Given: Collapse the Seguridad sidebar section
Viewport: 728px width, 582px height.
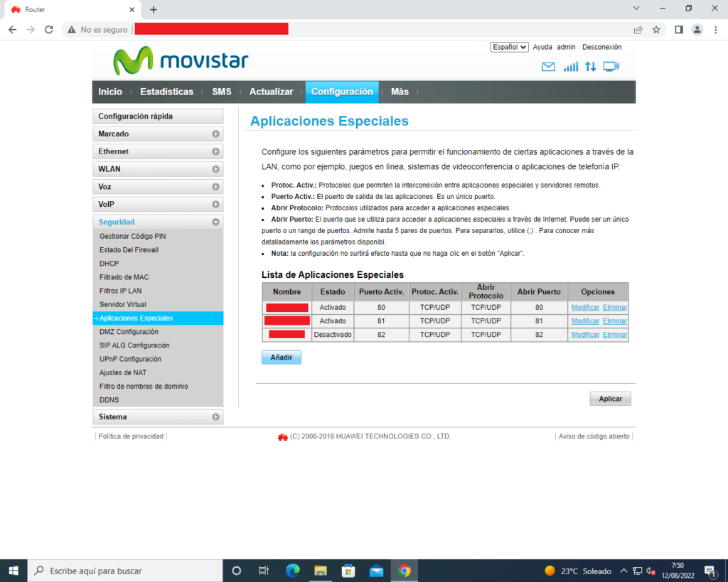Looking at the screenshot, I should 158,222.
